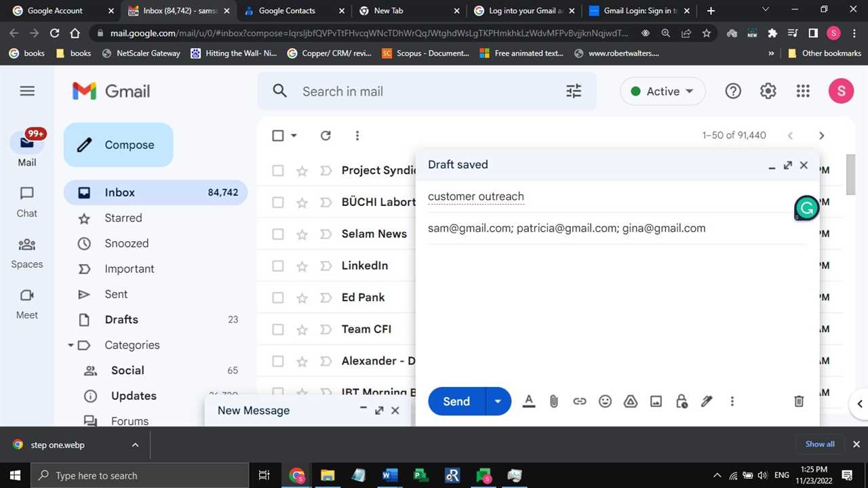Tick the checkbox for Ed Pank email
This screenshot has width=868, height=488.
tap(278, 298)
